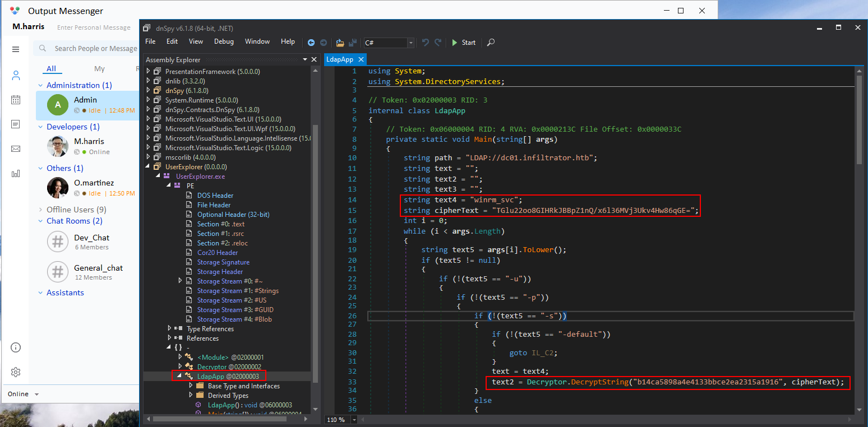Open the Online status dropdown

[24, 394]
